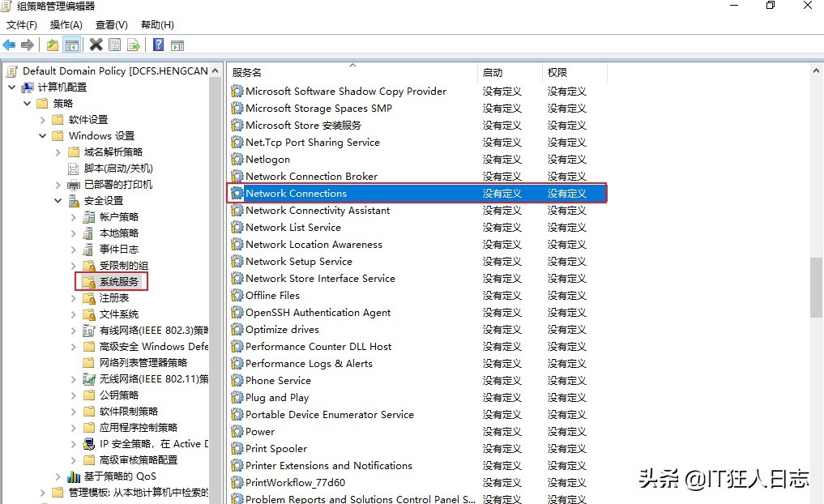Sort by the 服务名 column header
This screenshot has width=824, height=504.
[x=246, y=72]
